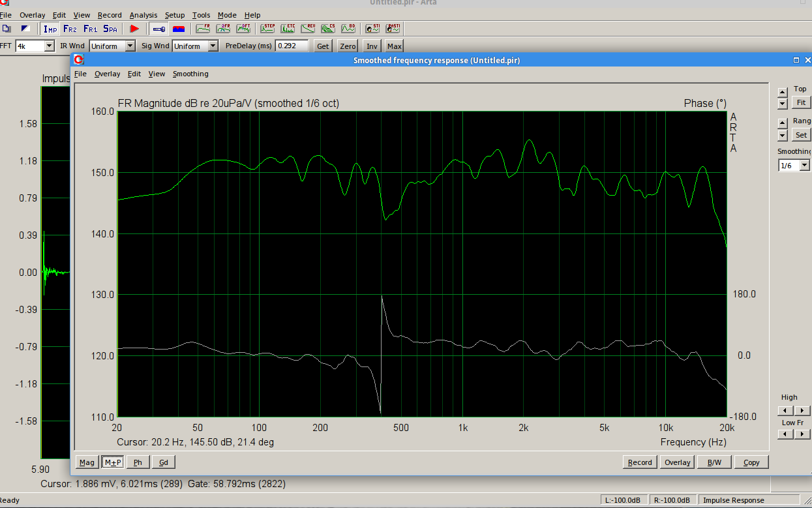
Task: Increase Range with up arrow
Action: tap(783, 123)
